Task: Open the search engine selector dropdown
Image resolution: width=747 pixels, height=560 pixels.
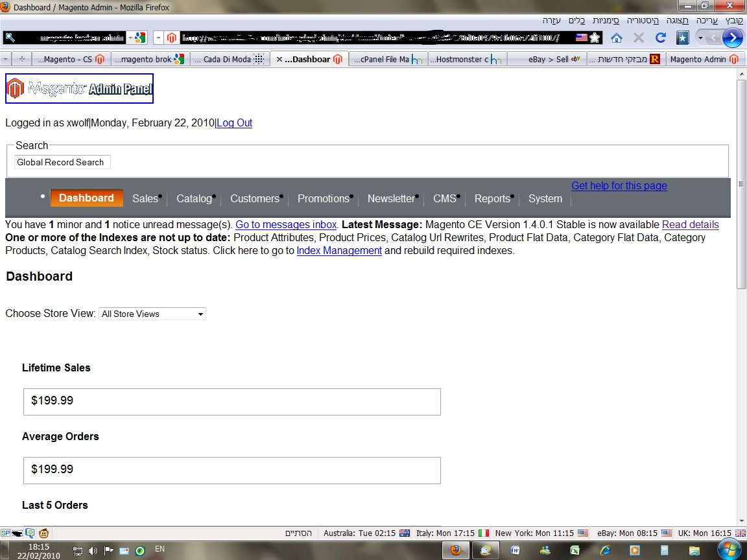Action: (130, 38)
